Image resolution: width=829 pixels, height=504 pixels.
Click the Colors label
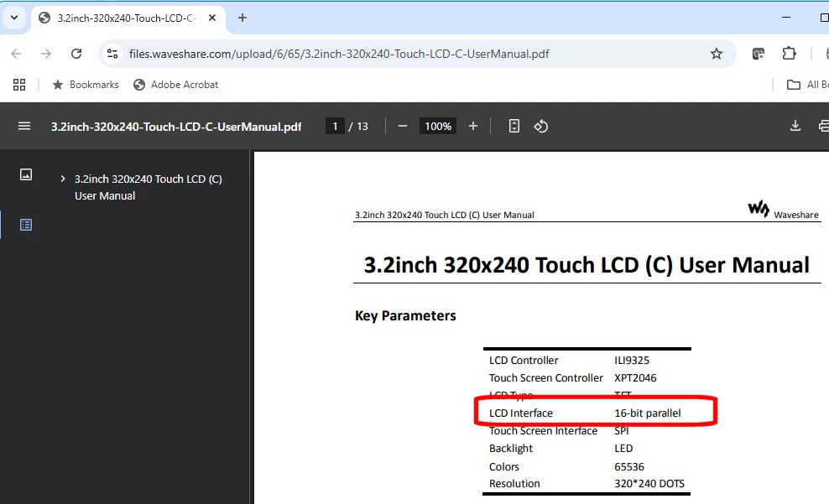tap(503, 467)
